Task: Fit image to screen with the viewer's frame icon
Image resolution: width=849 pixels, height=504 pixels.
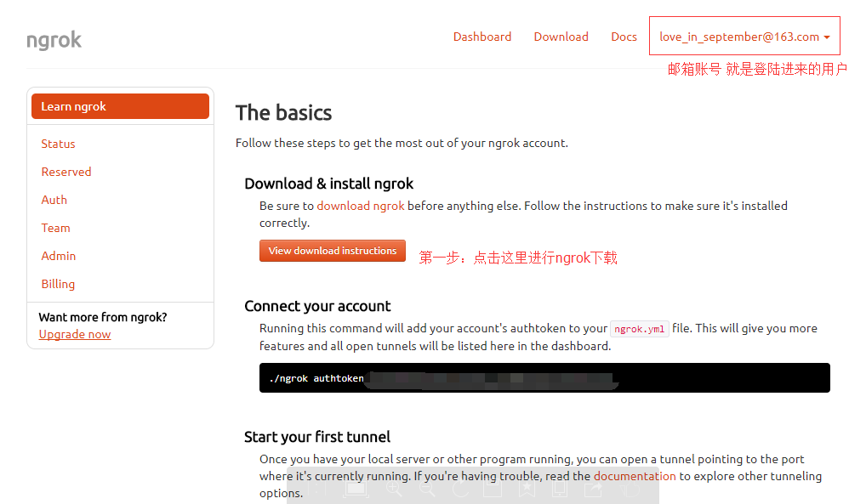Action: [x=356, y=489]
